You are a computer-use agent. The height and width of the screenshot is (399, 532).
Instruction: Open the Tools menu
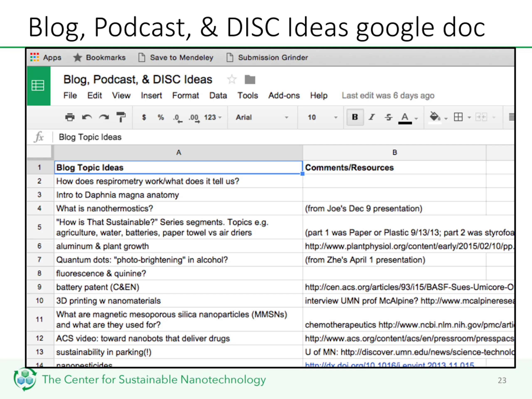point(248,95)
